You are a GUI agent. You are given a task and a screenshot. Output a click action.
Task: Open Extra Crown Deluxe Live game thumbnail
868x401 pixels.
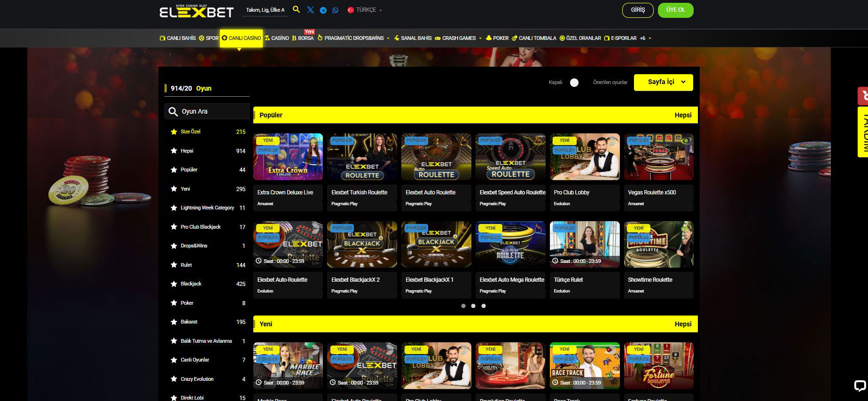288,157
